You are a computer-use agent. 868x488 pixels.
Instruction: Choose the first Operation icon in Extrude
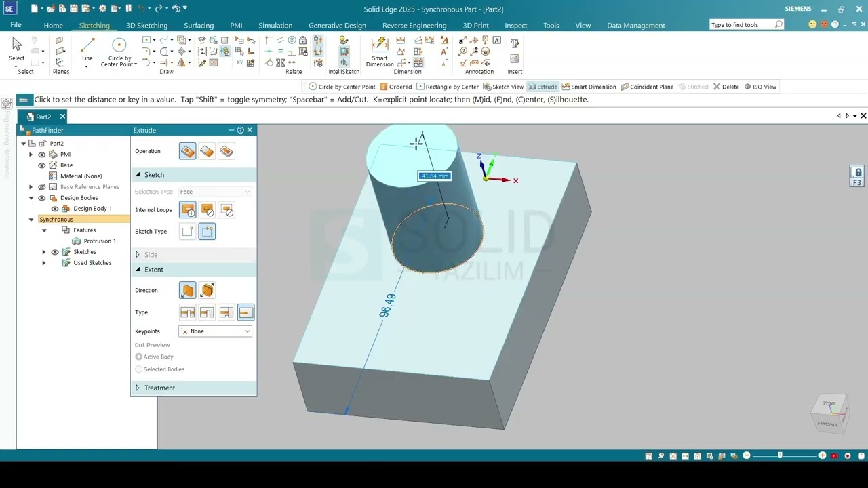click(x=188, y=152)
